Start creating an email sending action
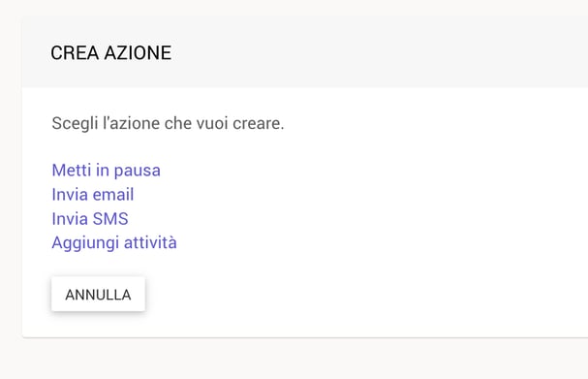The image size is (588, 379). coord(93,195)
